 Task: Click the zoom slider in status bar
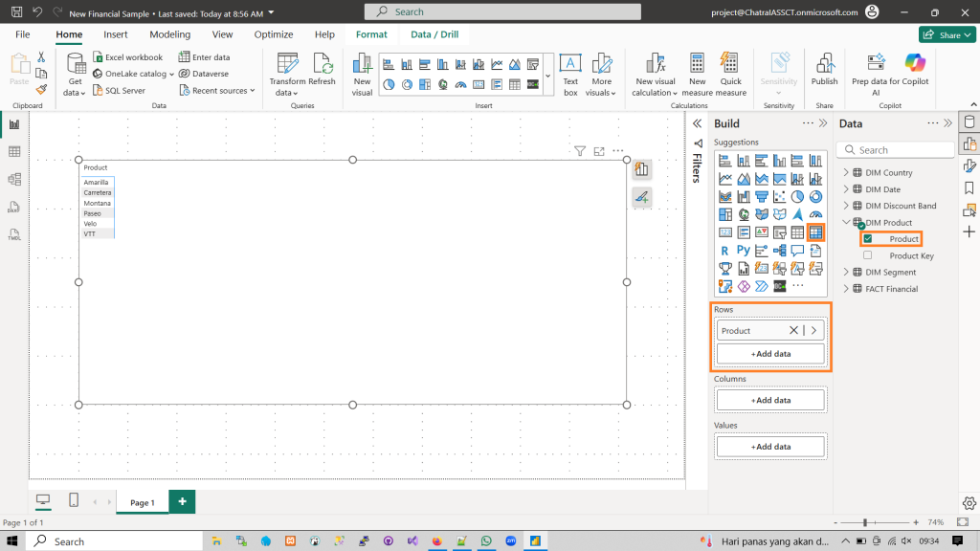coord(865,523)
